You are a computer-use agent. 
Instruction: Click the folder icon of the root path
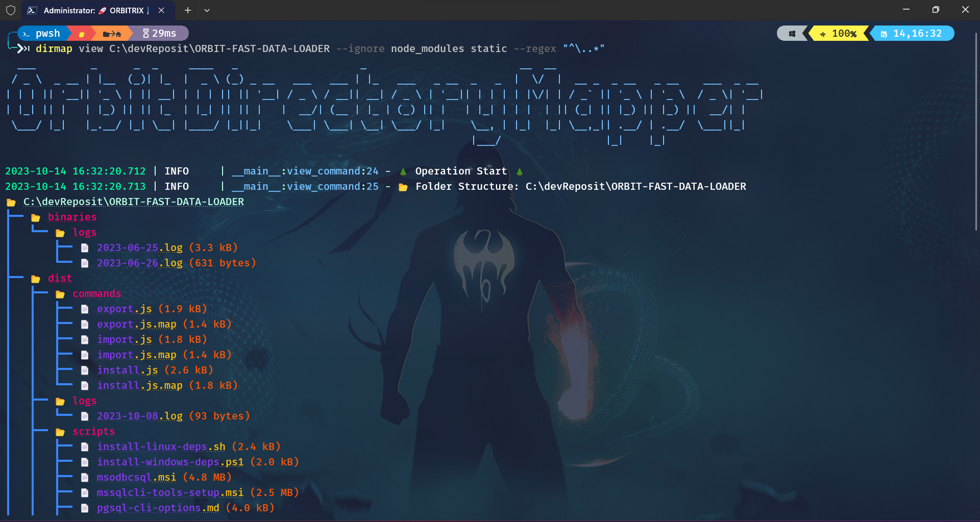click(11, 203)
